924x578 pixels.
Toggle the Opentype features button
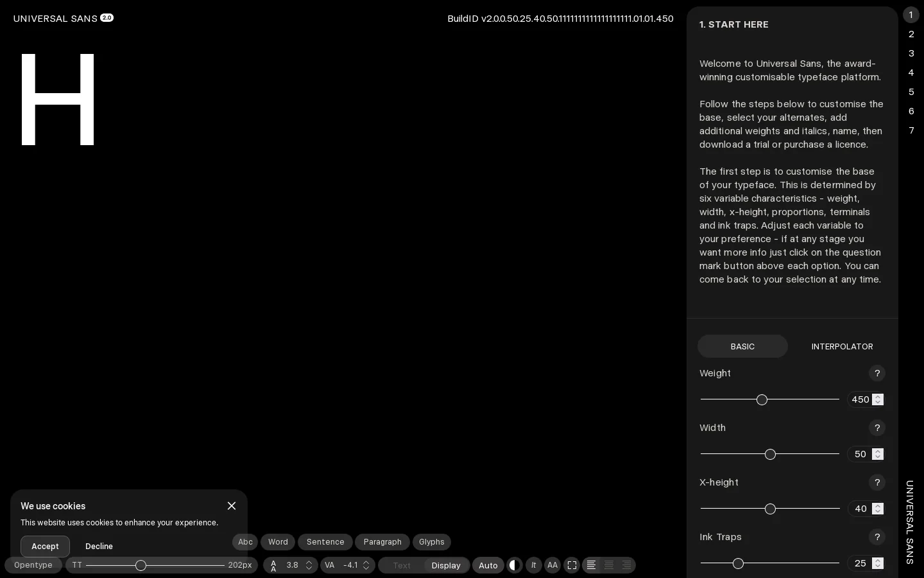click(33, 565)
